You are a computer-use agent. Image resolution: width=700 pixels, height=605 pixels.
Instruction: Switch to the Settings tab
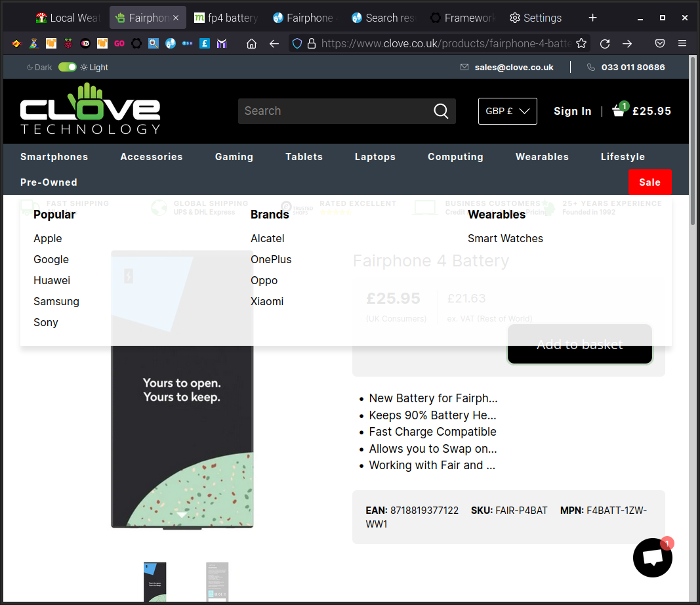point(536,18)
